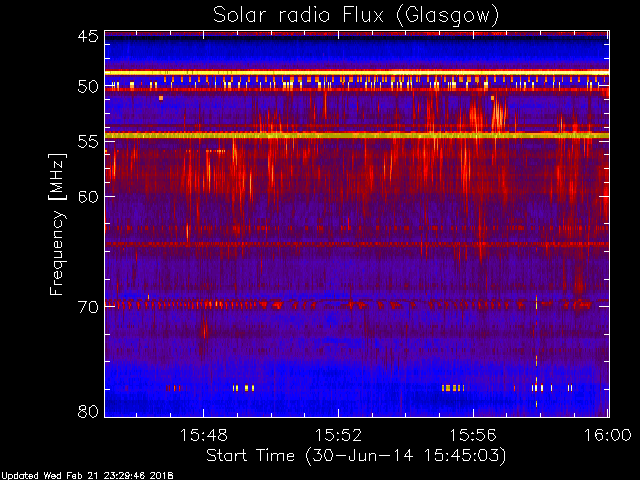640x480 pixels.
Task: Click the 'Start Time (30-Jun-14 15:45:03)' axis label
Action: coord(356,455)
